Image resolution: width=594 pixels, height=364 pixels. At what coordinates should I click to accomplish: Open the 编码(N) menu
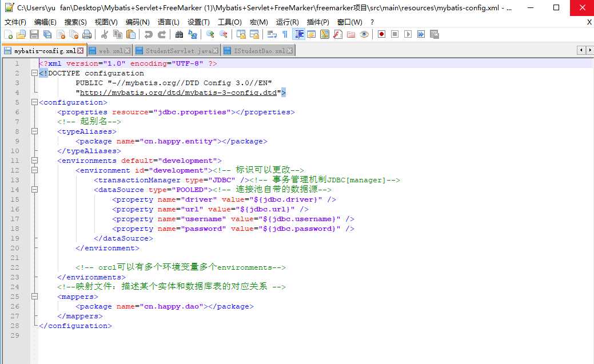(x=138, y=22)
